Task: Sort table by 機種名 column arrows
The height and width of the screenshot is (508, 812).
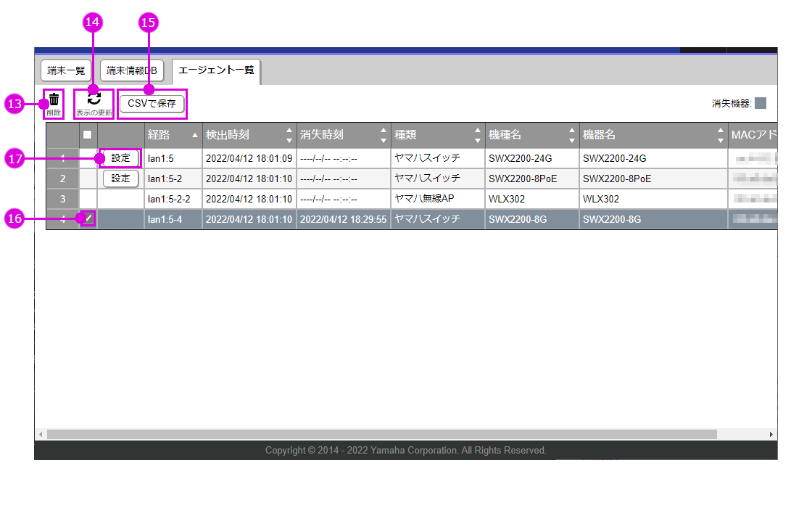Action: tap(572, 136)
